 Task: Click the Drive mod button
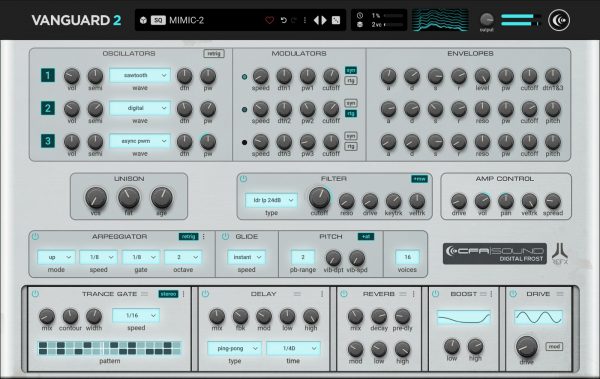click(554, 346)
